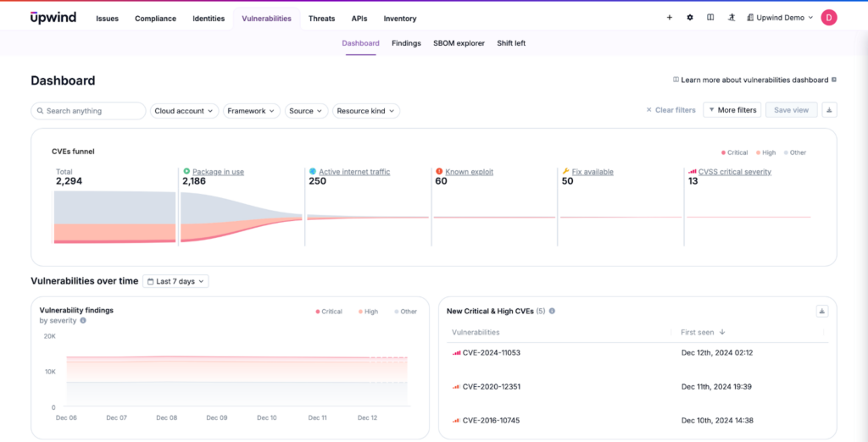Viewport: 868px width, 442px height.
Task: Click the user avatar D icon
Action: tap(829, 18)
